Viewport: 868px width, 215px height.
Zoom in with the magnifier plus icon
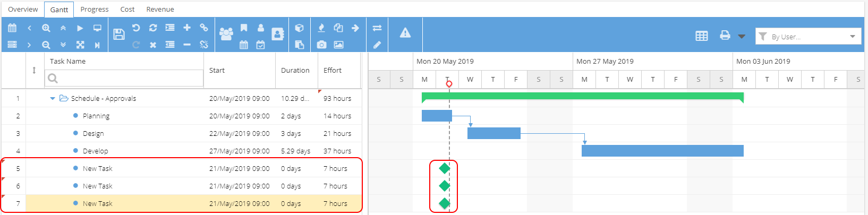tap(46, 28)
